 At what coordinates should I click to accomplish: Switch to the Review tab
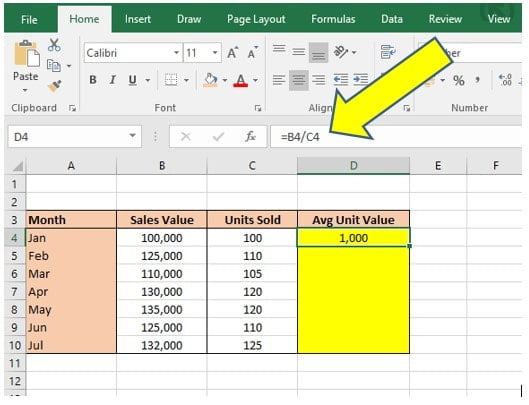pyautogui.click(x=445, y=19)
